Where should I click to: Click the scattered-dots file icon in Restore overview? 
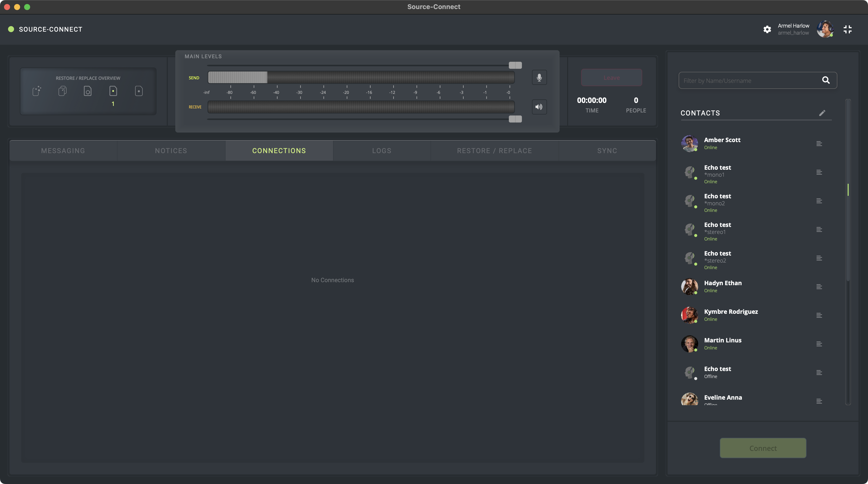click(x=37, y=91)
